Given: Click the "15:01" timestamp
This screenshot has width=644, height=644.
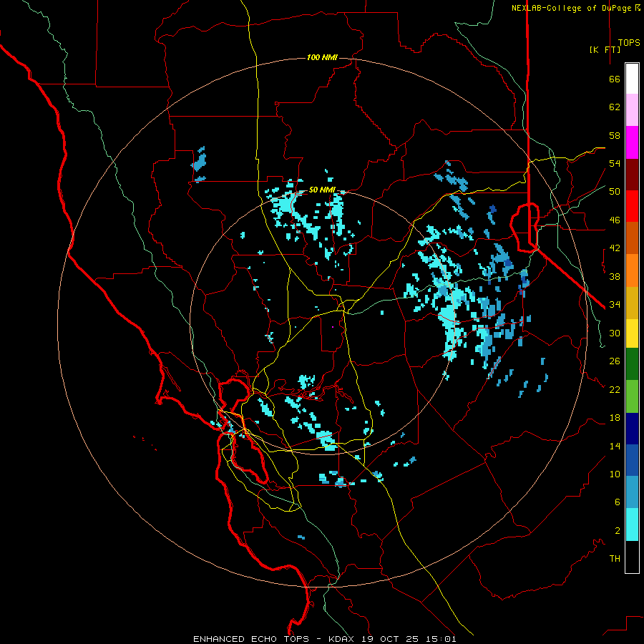Looking at the screenshot, I should (441, 639).
